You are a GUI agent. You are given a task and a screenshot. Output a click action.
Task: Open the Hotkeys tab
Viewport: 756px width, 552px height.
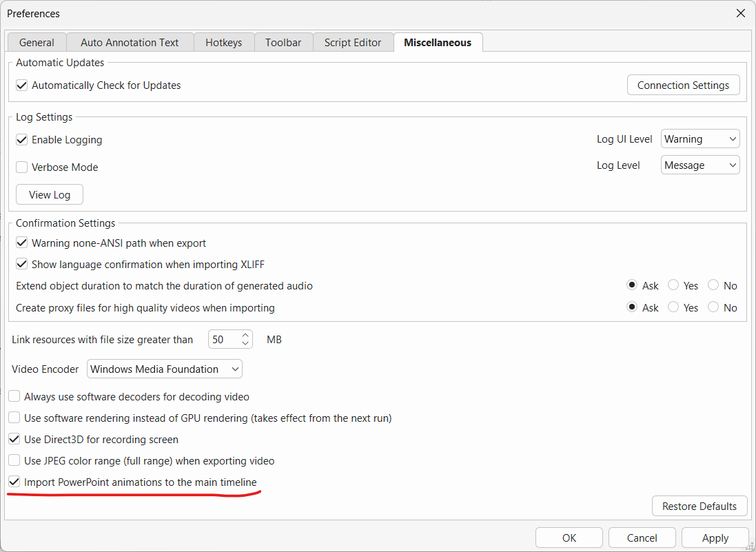pyautogui.click(x=223, y=43)
